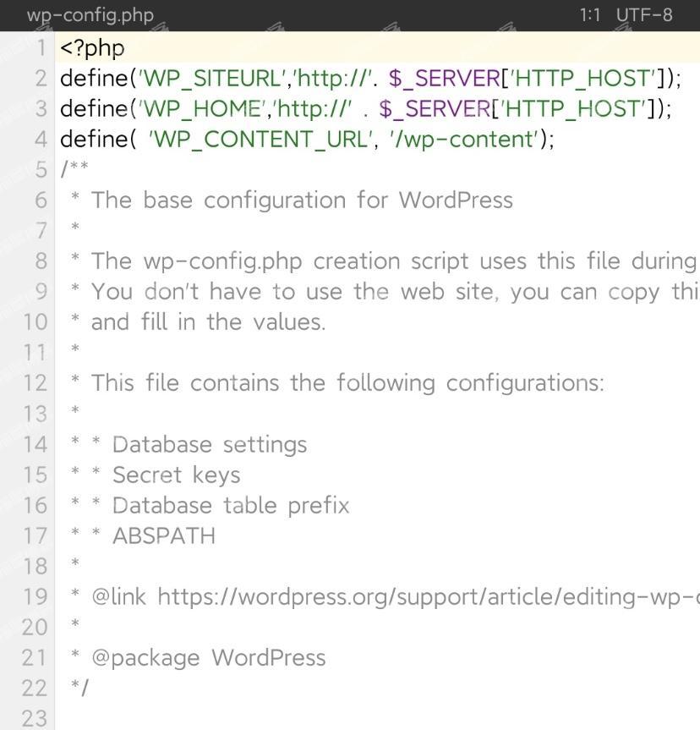The image size is (700, 730).
Task: Click $_SERVER variable on line 3
Action: (435, 109)
